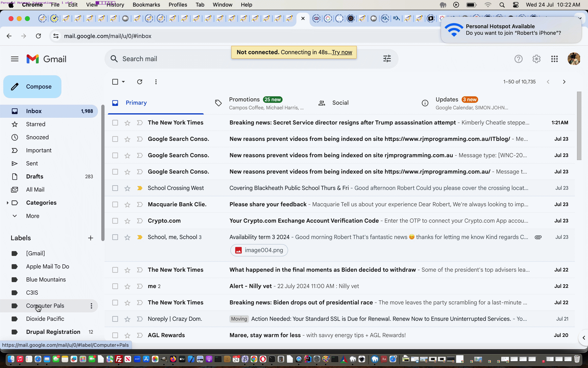The width and height of the screenshot is (588, 368).
Task: Open the Support help icon
Action: [x=518, y=59]
